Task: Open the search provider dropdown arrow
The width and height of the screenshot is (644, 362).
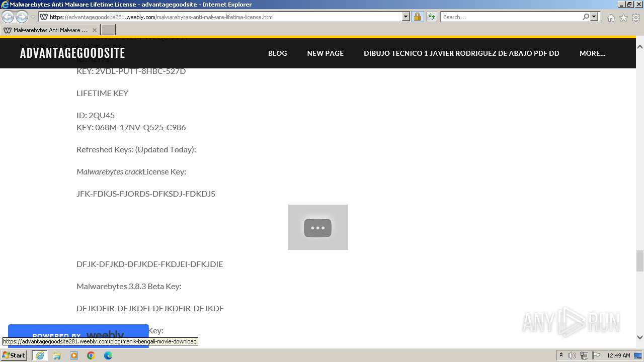Action: [594, 17]
